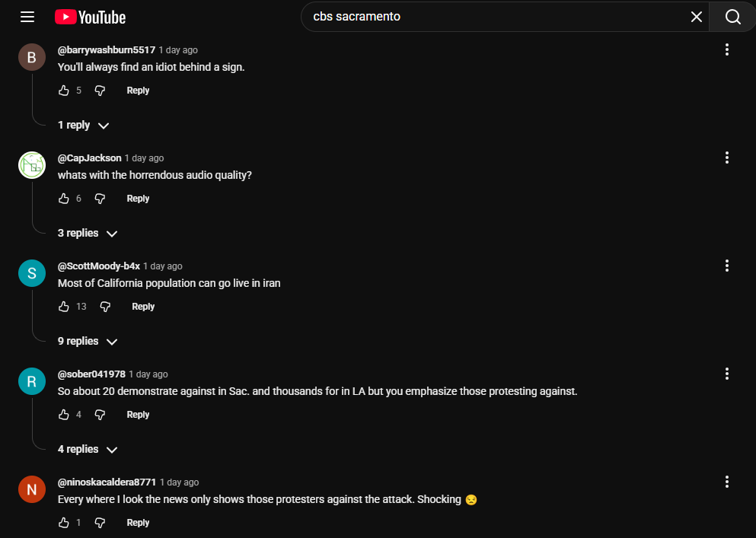
Task: Open @CapJackson's channel link
Action: tap(89, 158)
